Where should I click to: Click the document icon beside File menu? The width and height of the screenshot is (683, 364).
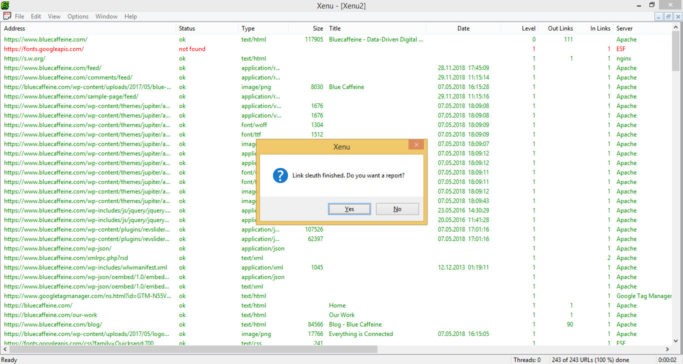(x=7, y=16)
